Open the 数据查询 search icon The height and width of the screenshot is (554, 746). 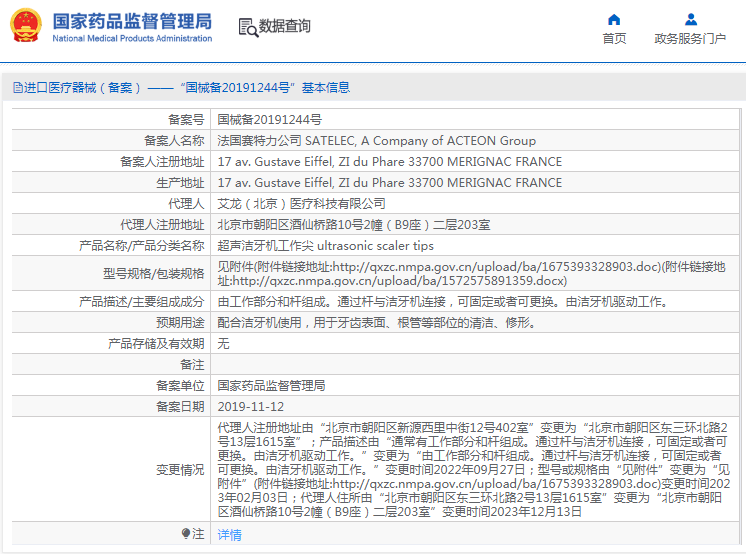coord(248,27)
